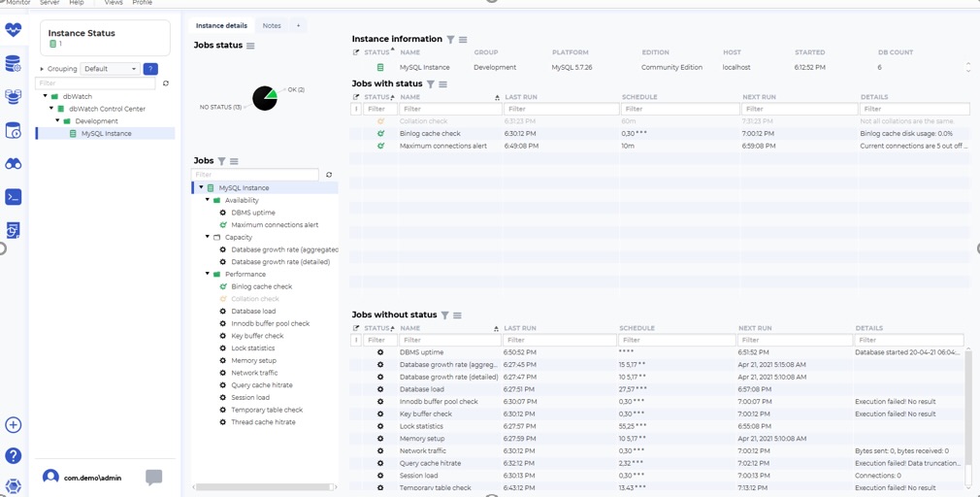
Task: Click the Instance Status card
Action: (105, 38)
